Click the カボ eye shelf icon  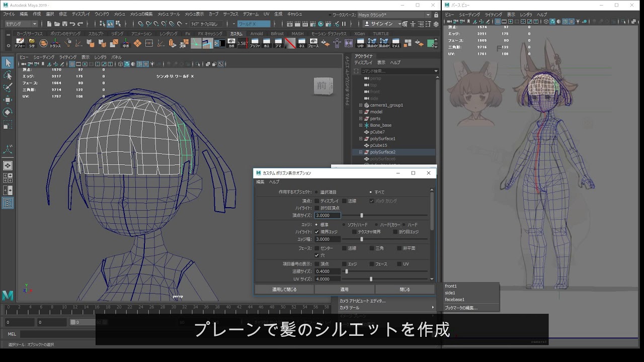coord(231,43)
